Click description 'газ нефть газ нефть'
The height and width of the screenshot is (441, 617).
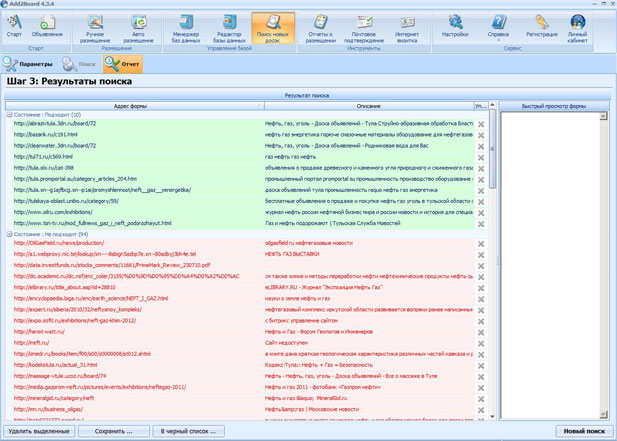point(290,157)
